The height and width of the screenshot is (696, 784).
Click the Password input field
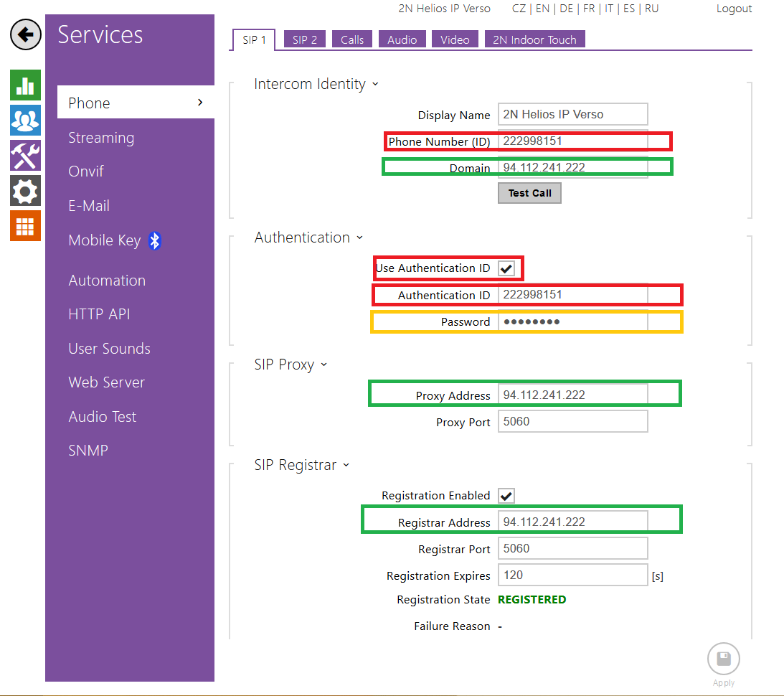tap(573, 322)
